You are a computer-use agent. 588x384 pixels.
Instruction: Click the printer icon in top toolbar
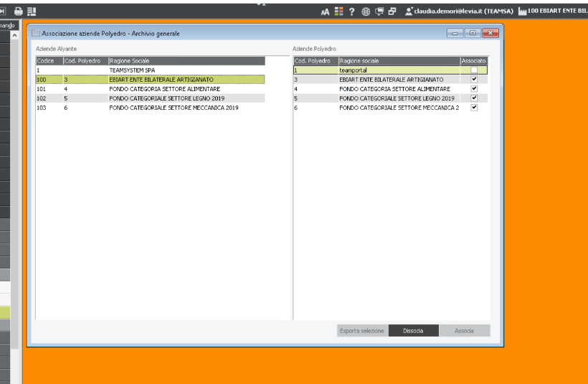click(x=19, y=11)
